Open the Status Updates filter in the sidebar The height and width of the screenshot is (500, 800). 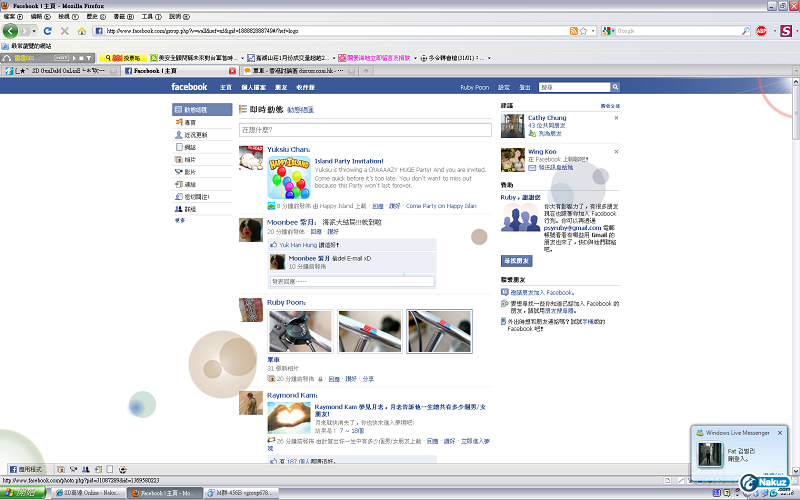pyautogui.click(x=202, y=135)
